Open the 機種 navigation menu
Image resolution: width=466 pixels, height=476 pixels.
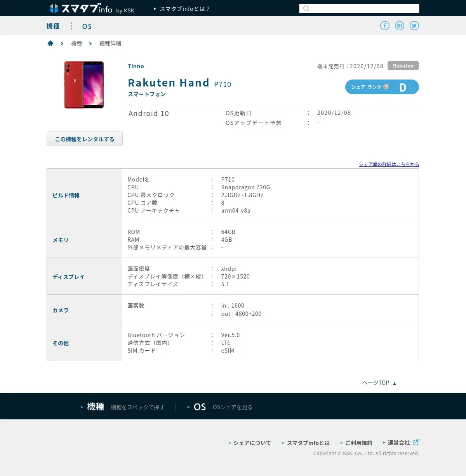tap(53, 26)
